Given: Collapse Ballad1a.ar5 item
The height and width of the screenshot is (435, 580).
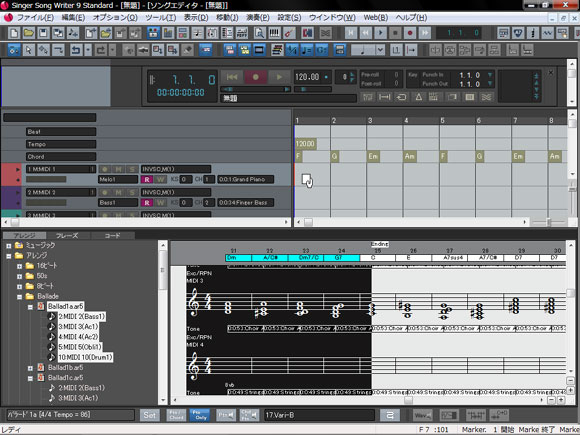Looking at the screenshot, I should [x=31, y=307].
